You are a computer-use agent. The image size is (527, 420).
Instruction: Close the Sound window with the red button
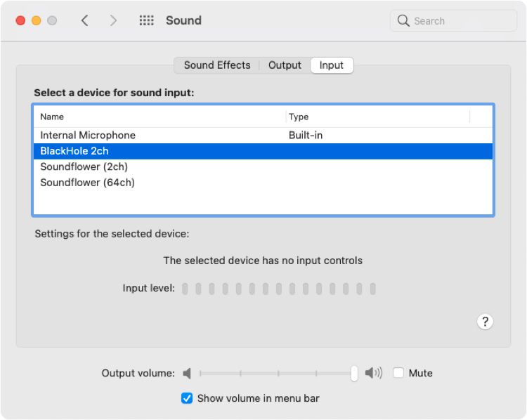coord(20,20)
